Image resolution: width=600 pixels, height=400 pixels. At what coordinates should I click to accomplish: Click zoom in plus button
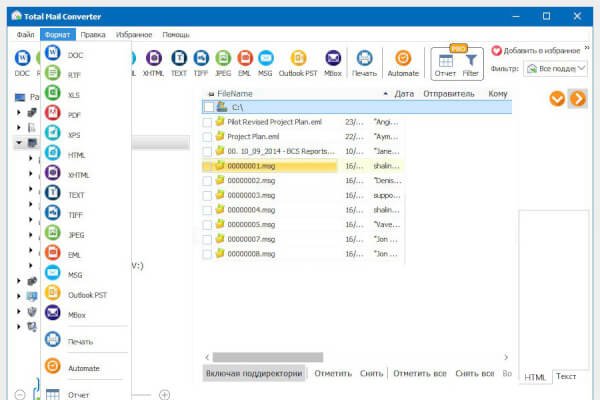point(165,394)
